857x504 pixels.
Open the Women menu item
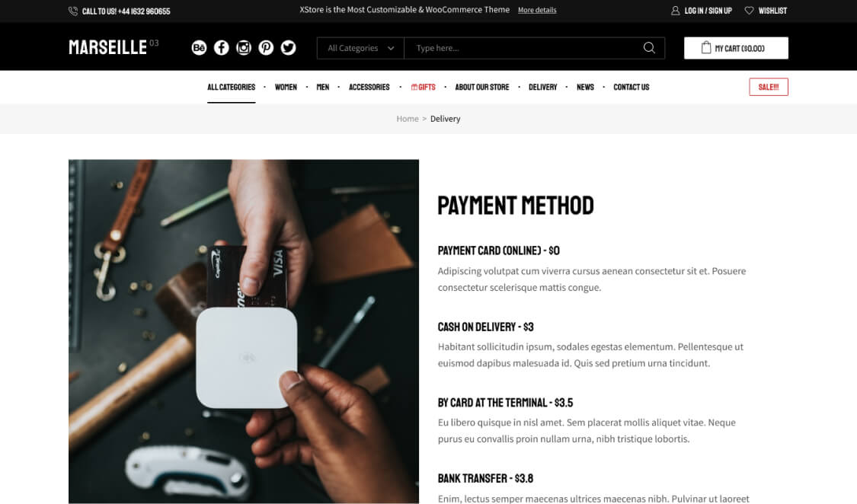(x=286, y=87)
